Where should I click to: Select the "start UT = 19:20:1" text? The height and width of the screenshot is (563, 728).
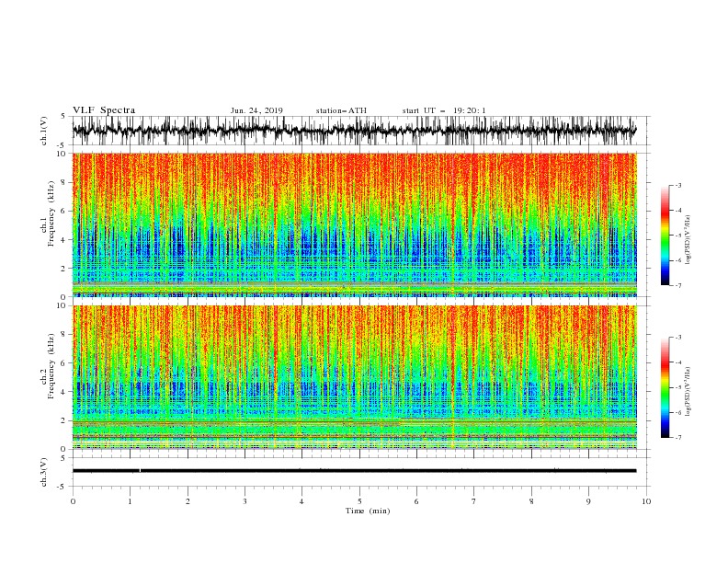[x=444, y=110]
